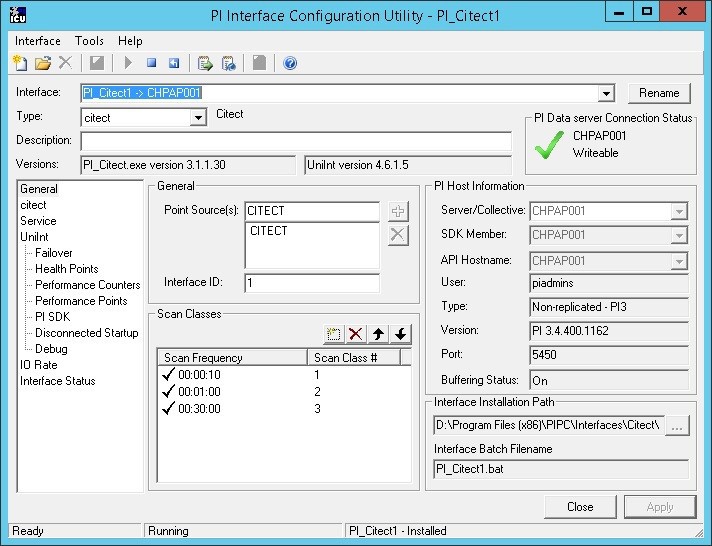Open the Server/Collective dropdown
The width and height of the screenshot is (712, 546).
tap(679, 211)
